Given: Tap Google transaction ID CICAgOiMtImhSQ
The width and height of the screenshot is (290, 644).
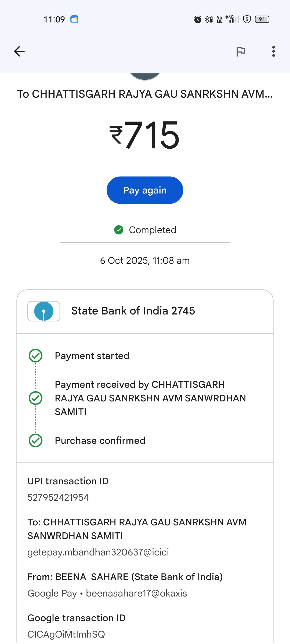Looking at the screenshot, I should [66, 634].
